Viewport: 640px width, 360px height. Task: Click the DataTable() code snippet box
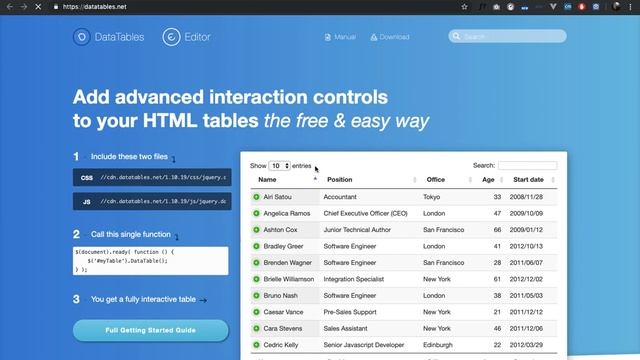coord(151,261)
